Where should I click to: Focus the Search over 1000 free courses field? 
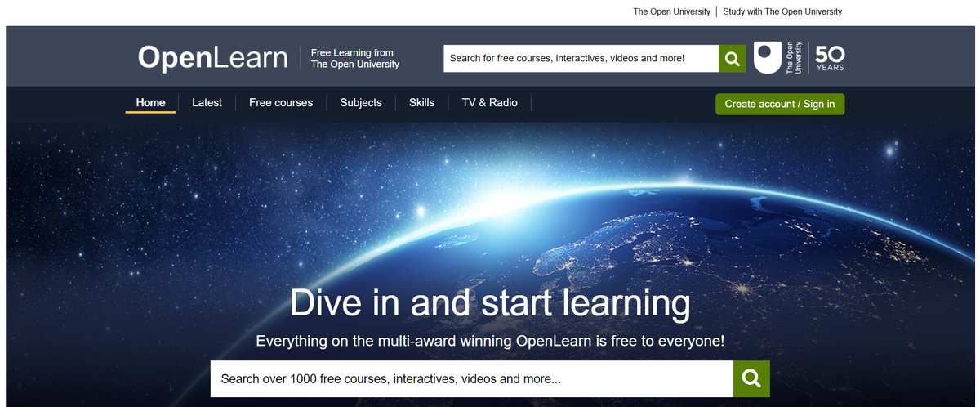(x=472, y=379)
